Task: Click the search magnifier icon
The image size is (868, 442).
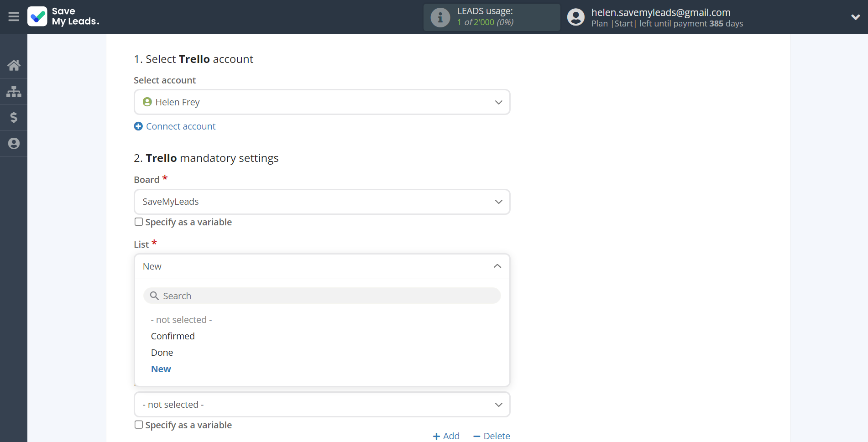Action: pyautogui.click(x=155, y=296)
